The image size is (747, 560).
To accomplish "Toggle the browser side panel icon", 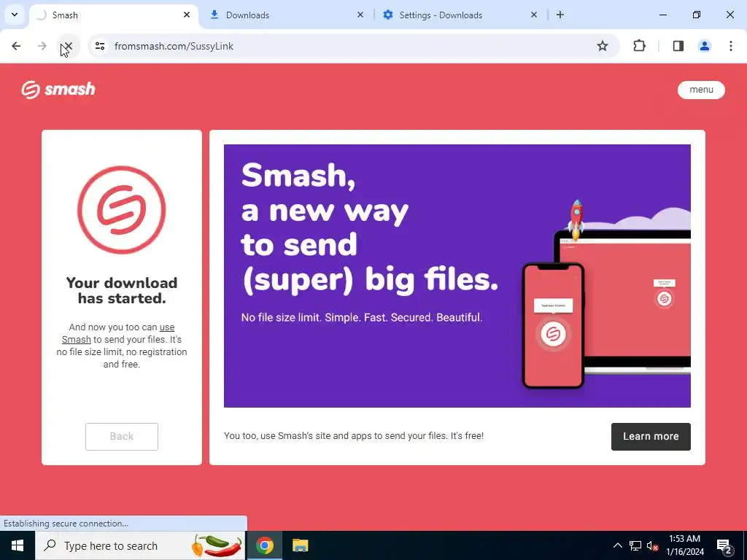I will [678, 46].
